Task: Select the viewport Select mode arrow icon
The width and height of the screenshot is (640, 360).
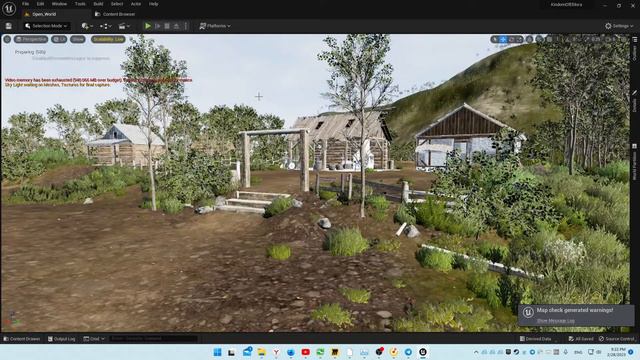Action: pos(495,39)
